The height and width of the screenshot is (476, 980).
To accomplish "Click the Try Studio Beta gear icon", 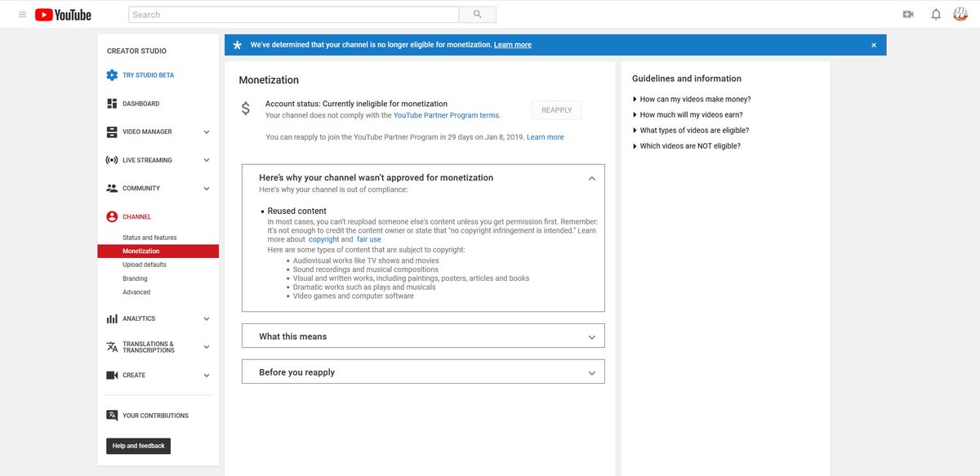I will point(112,75).
